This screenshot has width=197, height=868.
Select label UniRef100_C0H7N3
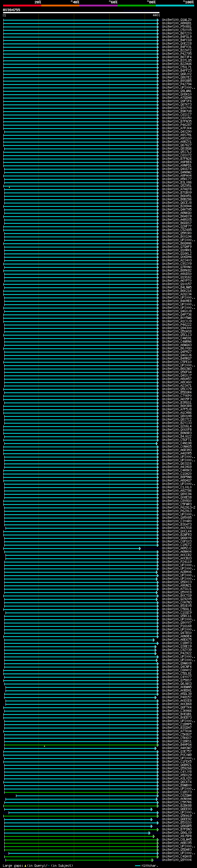pyautogui.click(x=176, y=602)
